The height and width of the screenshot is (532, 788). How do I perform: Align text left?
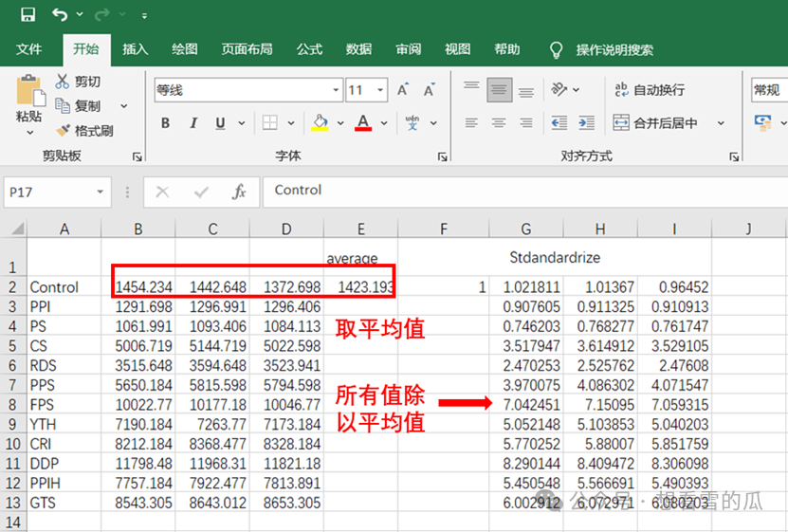pos(471,122)
